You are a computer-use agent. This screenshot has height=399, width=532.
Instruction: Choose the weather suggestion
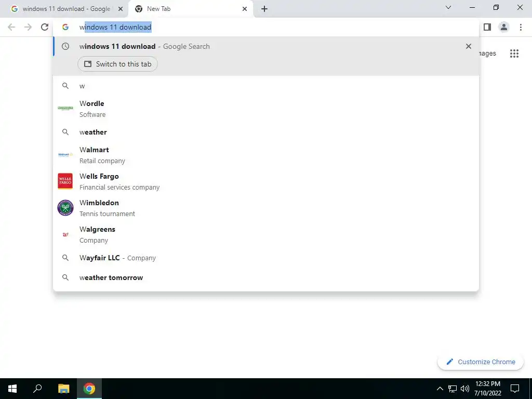pyautogui.click(x=266, y=132)
